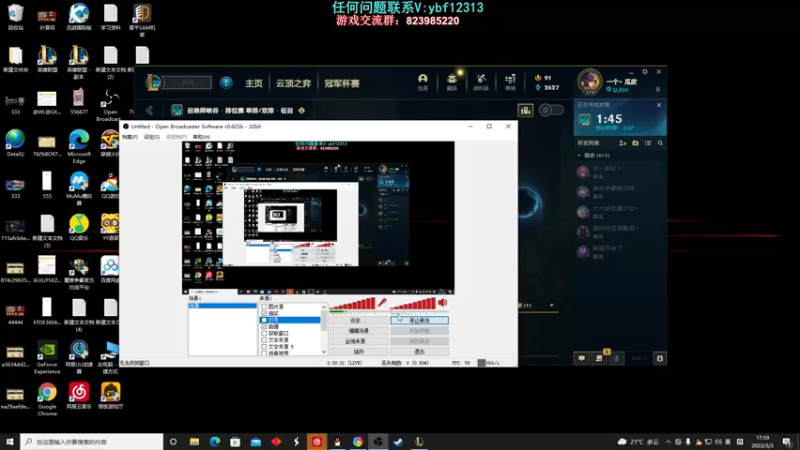
Task: Go back with the League lobby arrow
Action: coord(149,110)
